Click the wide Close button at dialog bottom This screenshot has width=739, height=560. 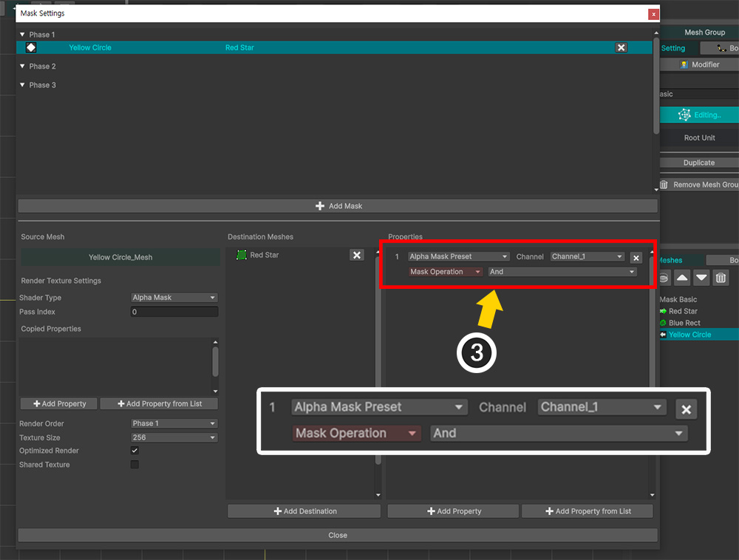pyautogui.click(x=338, y=535)
